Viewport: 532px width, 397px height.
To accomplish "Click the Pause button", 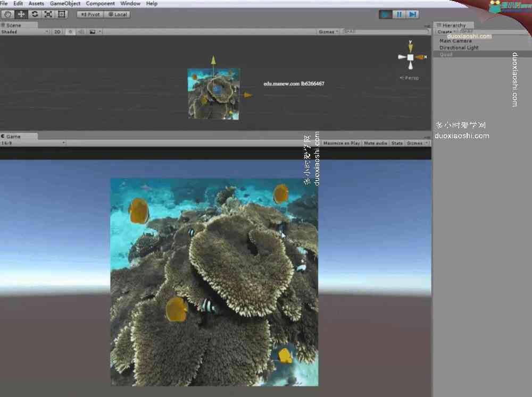I will [x=398, y=14].
